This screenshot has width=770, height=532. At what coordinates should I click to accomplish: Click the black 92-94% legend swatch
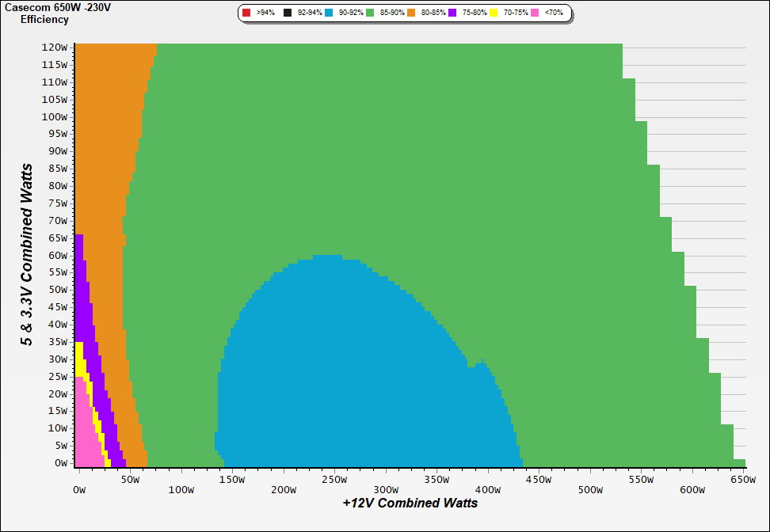288,13
